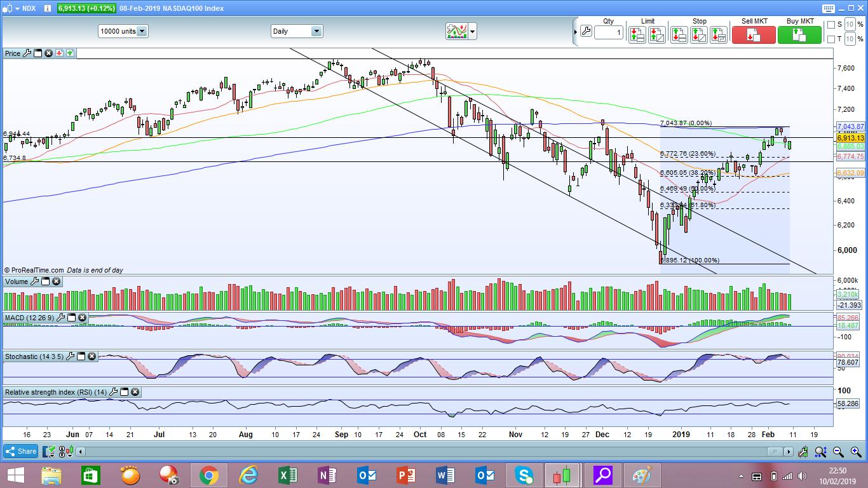Remove the Stochastic indicator panel
This screenshot has width=868, height=488.
[92, 356]
